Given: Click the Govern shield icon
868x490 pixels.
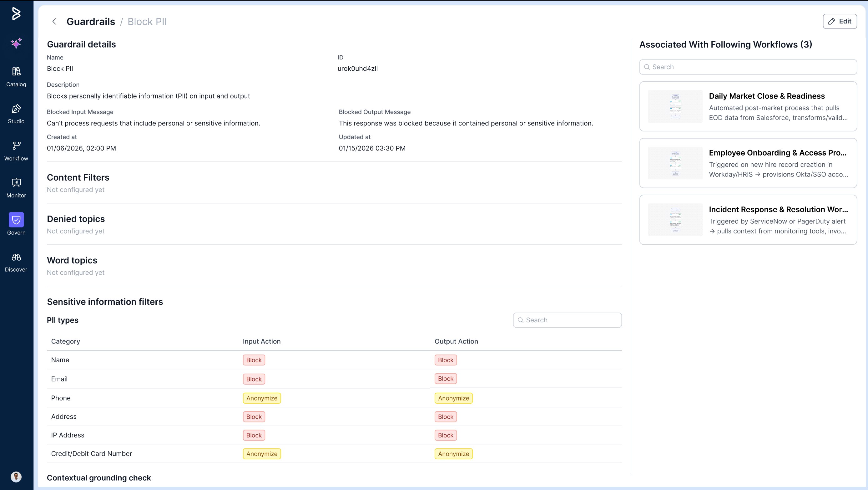Looking at the screenshot, I should tap(16, 220).
